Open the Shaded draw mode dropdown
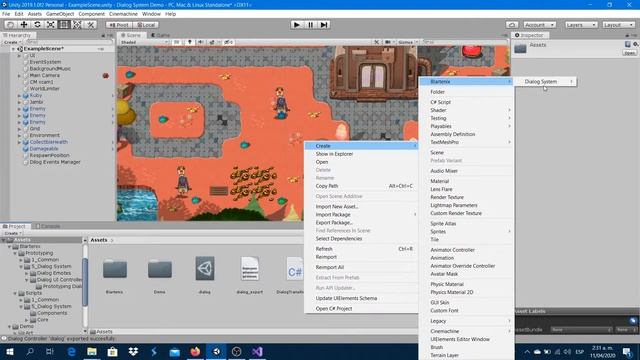The image size is (640, 360). point(144,42)
